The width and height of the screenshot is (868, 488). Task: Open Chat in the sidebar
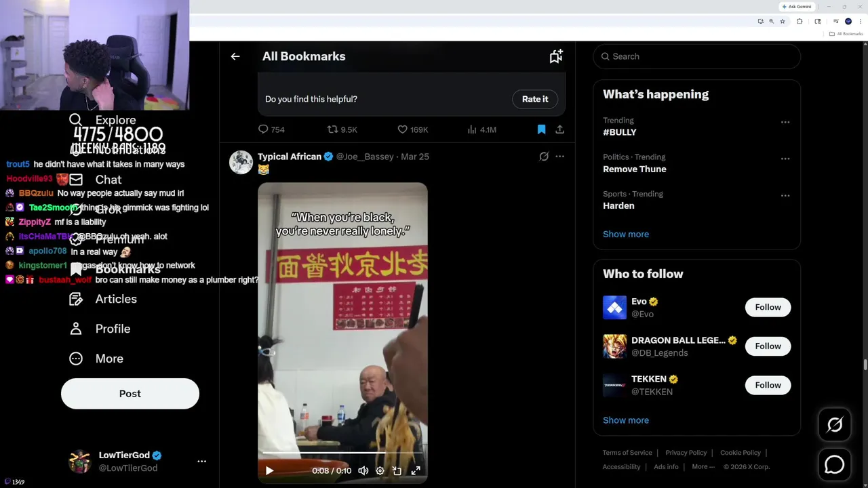point(96,180)
